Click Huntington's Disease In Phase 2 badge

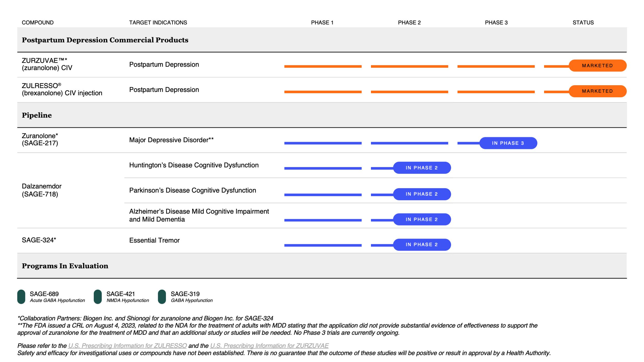[422, 168]
